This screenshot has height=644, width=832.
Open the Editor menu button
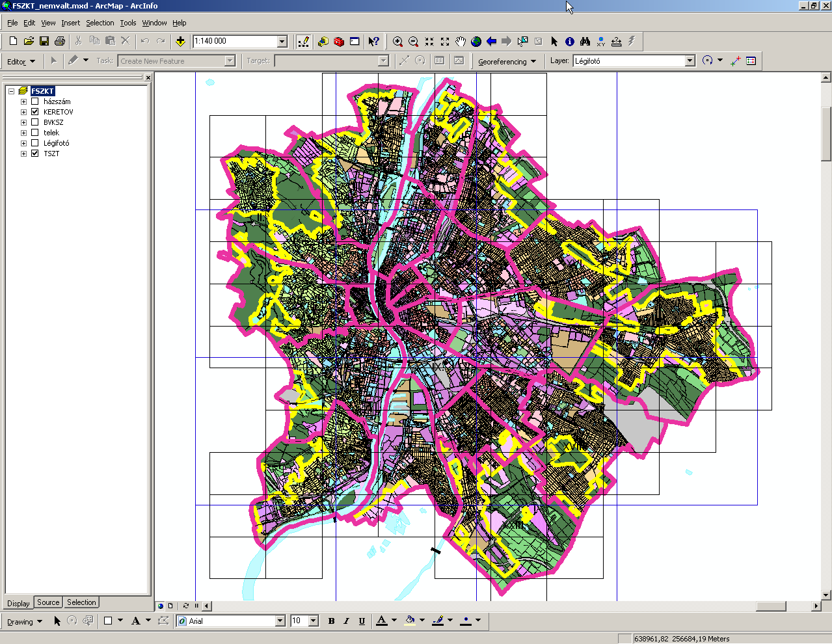coord(21,61)
